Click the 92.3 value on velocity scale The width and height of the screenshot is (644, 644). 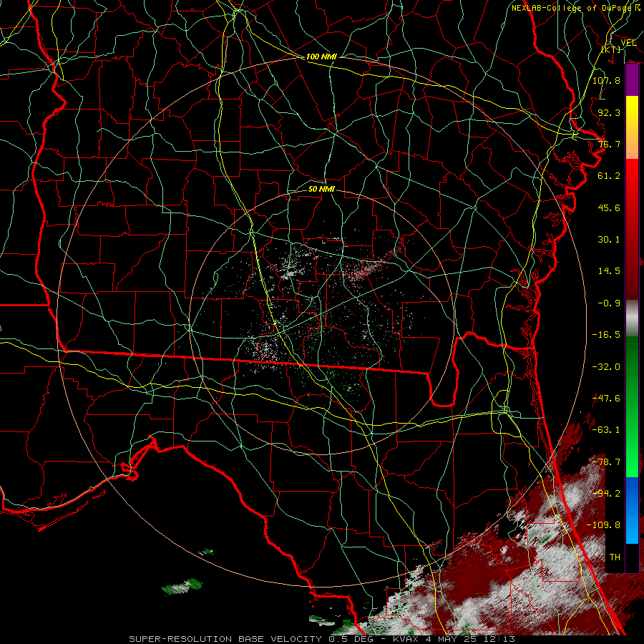pyautogui.click(x=609, y=112)
